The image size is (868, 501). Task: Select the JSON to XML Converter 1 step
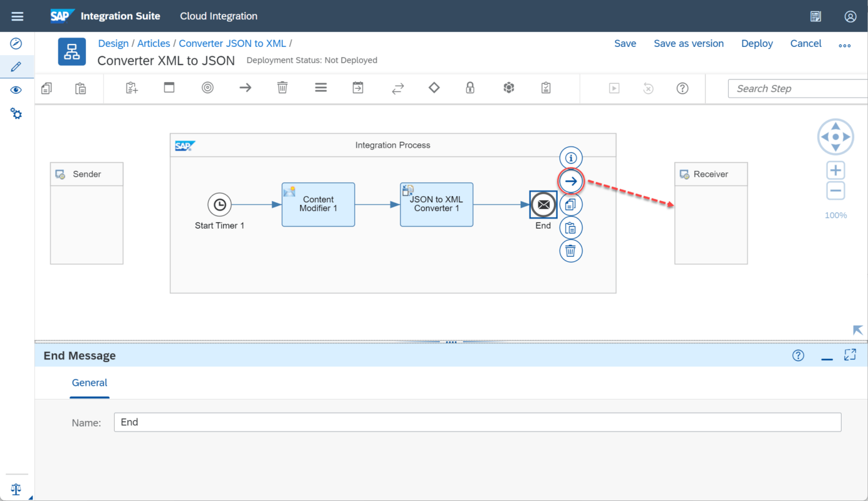437,204
